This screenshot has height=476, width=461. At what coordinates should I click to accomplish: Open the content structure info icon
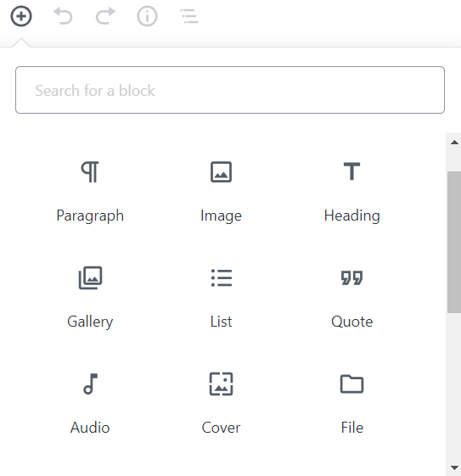pyautogui.click(x=147, y=16)
